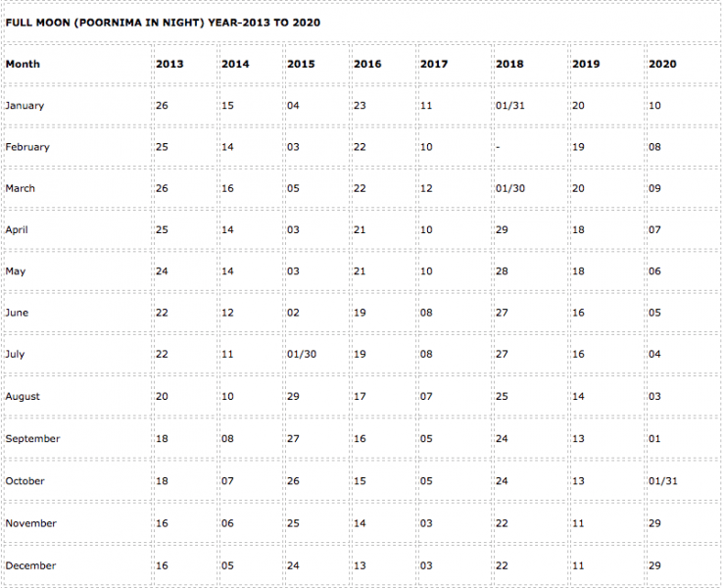
Task: Click the August row label
Action: click(x=23, y=396)
